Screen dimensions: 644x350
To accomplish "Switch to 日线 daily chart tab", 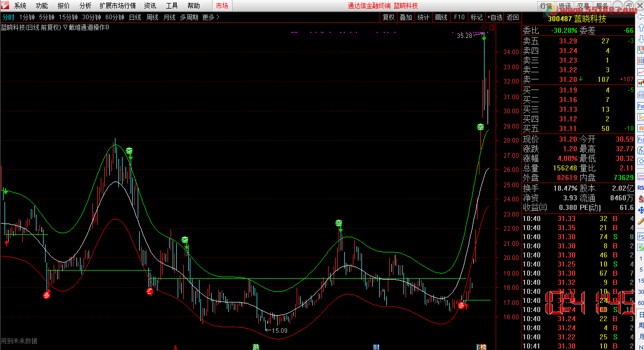I will [135, 17].
